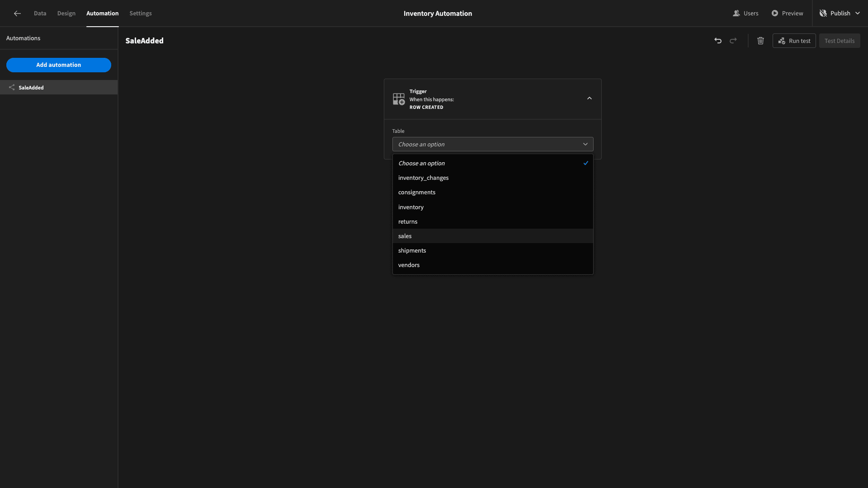Screen dimensions: 868x488
Task: Click the Run test button
Action: pyautogui.click(x=794, y=41)
